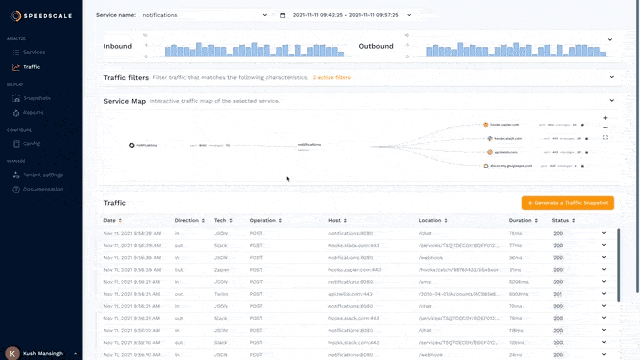Click the traffic table vertical scrollbar
Image resolution: width=640 pixels, height=360 pixels.
[619, 265]
